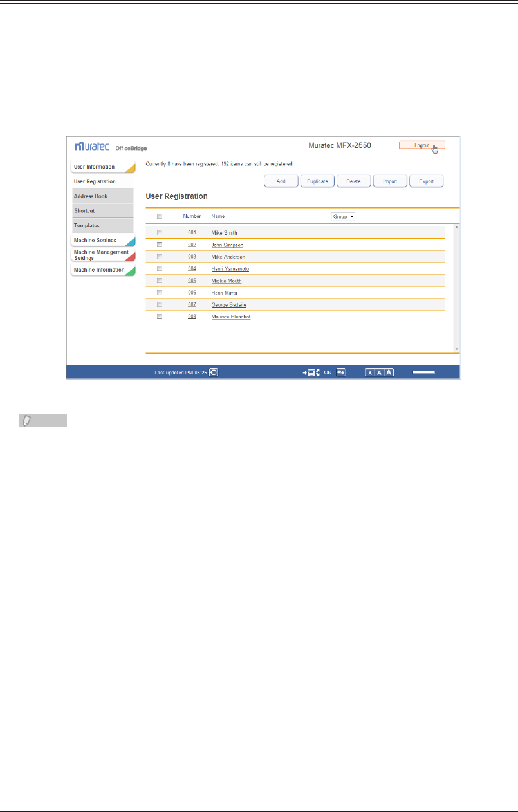The image size is (518, 812).
Task: Open the Henri Yamamoto name link
Action: 230,269
